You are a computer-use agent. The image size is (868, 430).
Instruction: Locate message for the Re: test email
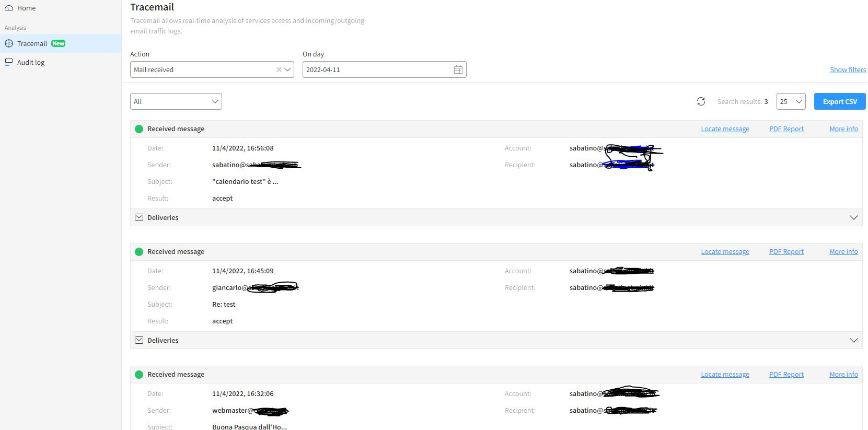click(x=725, y=252)
